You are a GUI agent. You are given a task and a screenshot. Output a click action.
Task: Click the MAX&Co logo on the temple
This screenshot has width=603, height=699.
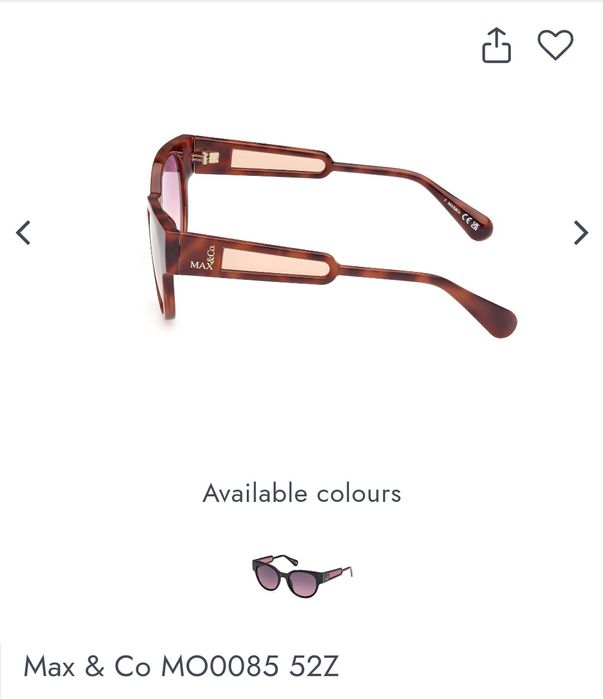coord(203,258)
